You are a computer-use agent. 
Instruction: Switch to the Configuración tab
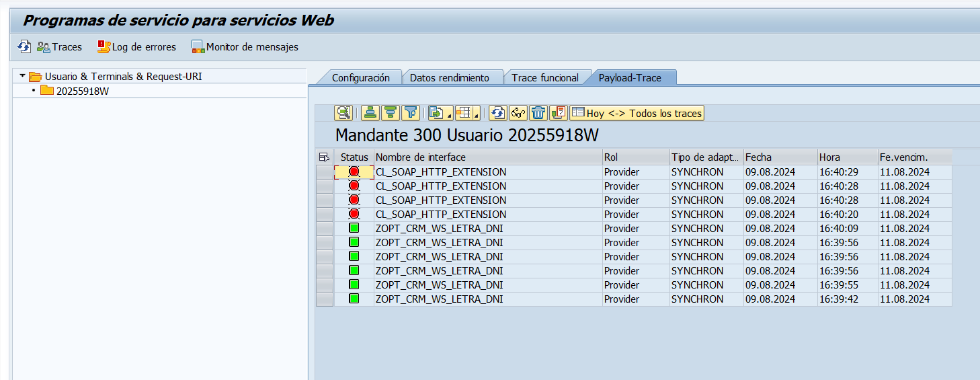360,78
